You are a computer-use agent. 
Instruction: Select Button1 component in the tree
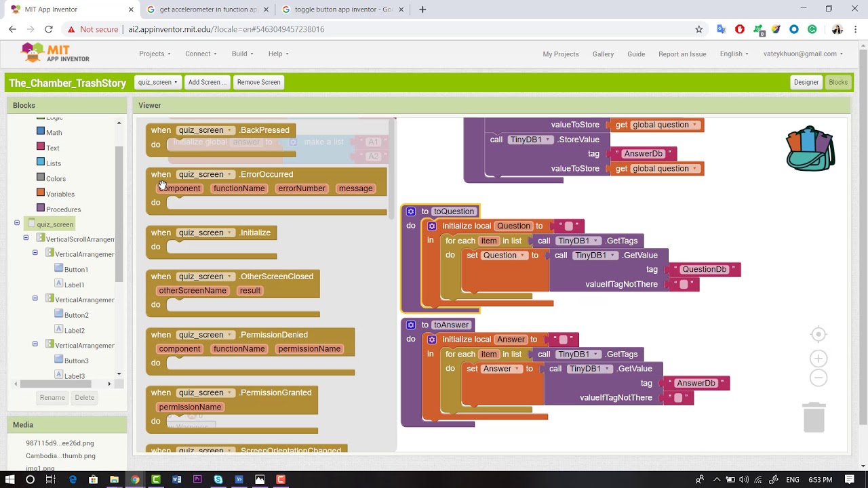tap(76, 269)
